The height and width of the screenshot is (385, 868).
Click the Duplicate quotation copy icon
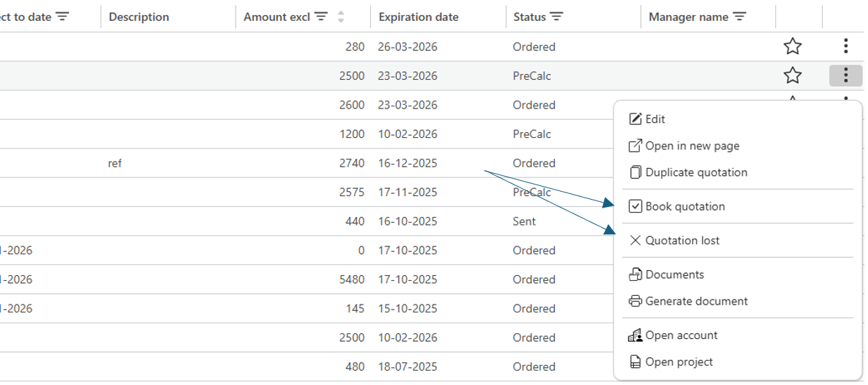(635, 172)
